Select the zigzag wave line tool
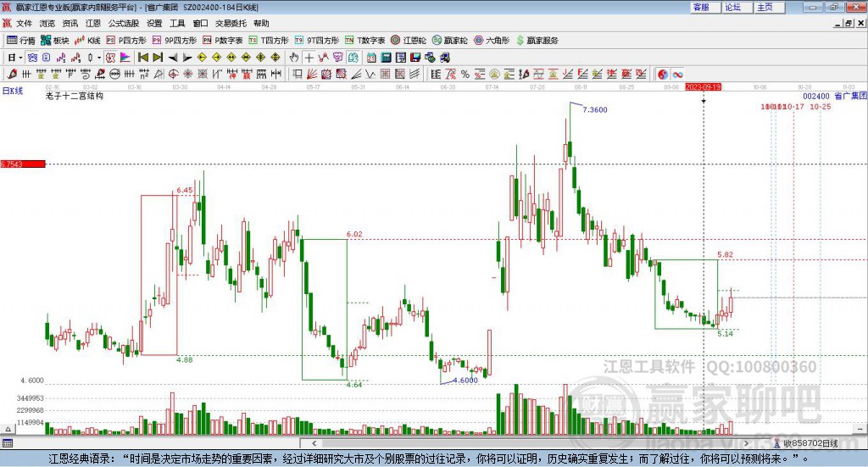The image size is (868, 467). (x=370, y=74)
